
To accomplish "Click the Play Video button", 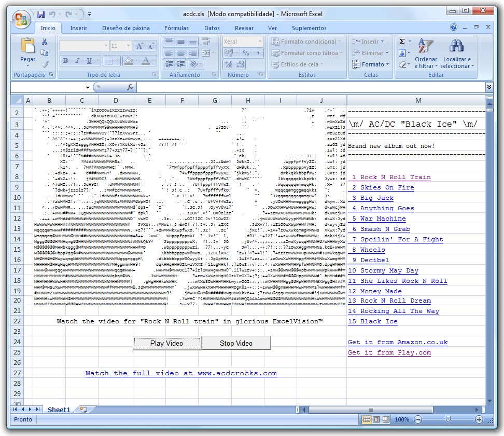I will coord(167,343).
